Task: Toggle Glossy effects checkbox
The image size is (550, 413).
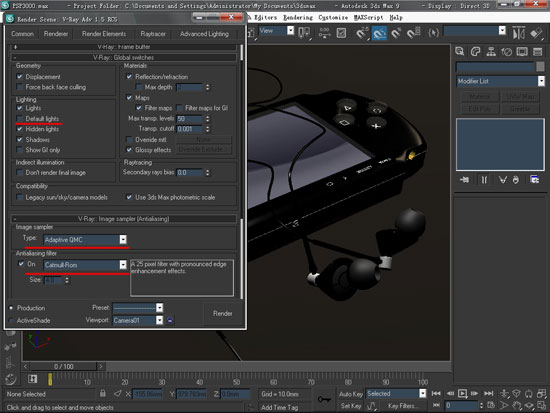Action: tap(129, 150)
